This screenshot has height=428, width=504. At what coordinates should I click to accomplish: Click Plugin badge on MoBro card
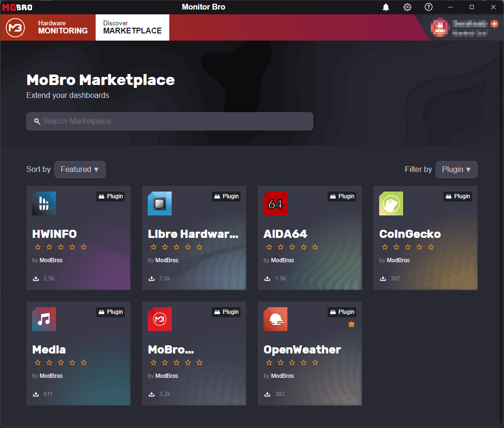tap(226, 312)
